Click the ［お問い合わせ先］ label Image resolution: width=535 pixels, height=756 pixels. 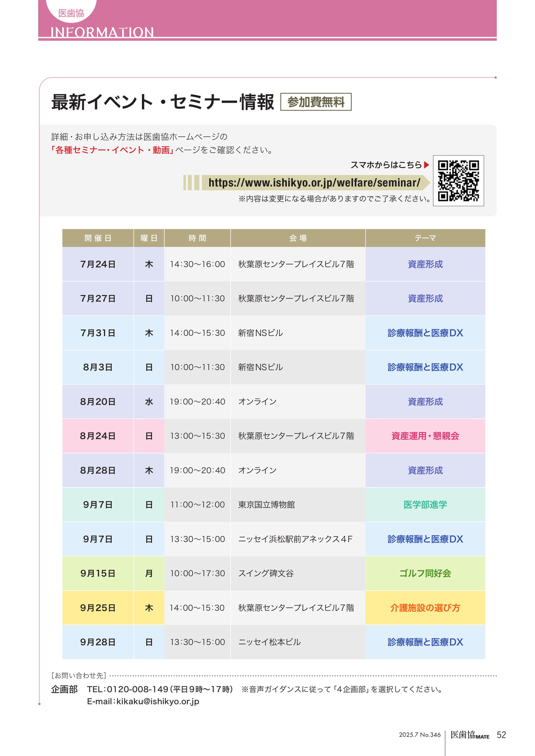tap(79, 676)
